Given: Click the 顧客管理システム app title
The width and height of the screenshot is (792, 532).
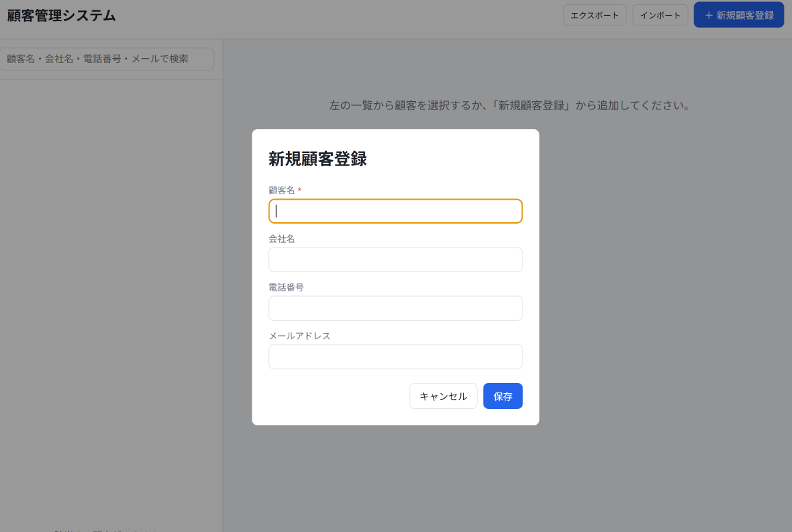Looking at the screenshot, I should click(x=61, y=16).
